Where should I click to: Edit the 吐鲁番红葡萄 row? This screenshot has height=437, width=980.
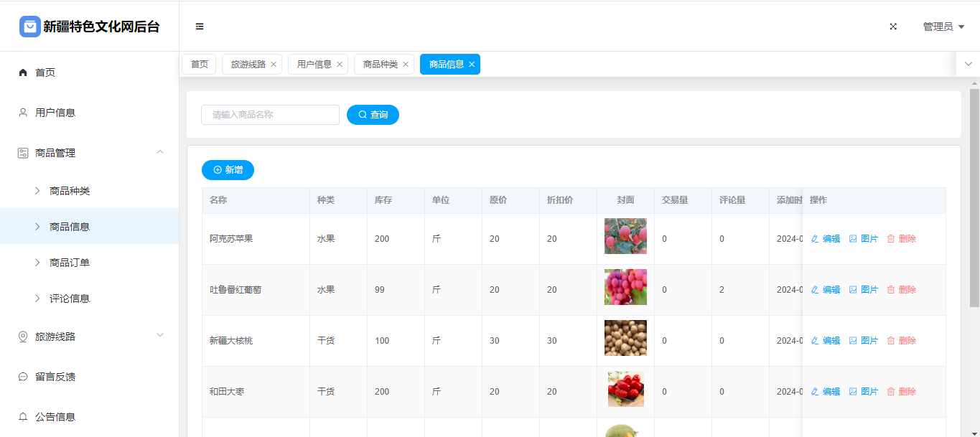pyautogui.click(x=826, y=290)
